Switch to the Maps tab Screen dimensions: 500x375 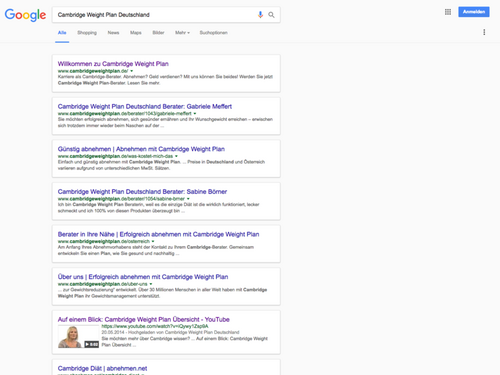tap(136, 33)
